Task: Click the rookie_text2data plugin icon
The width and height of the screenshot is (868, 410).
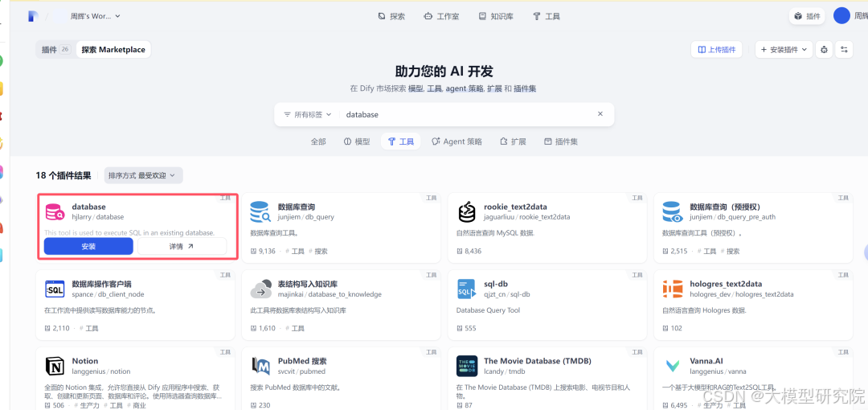Action: [467, 212]
